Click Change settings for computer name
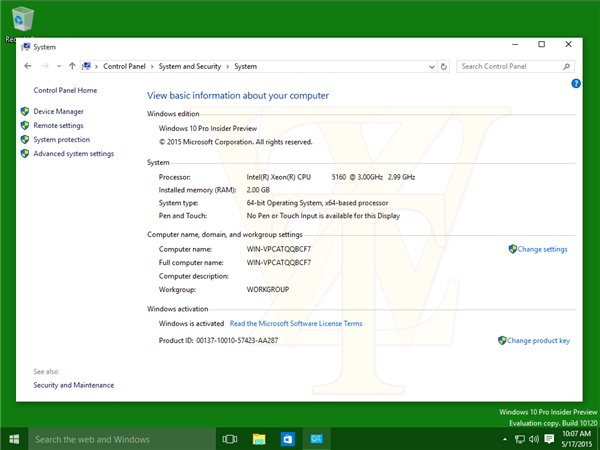The height and width of the screenshot is (450, 600). pyautogui.click(x=542, y=249)
